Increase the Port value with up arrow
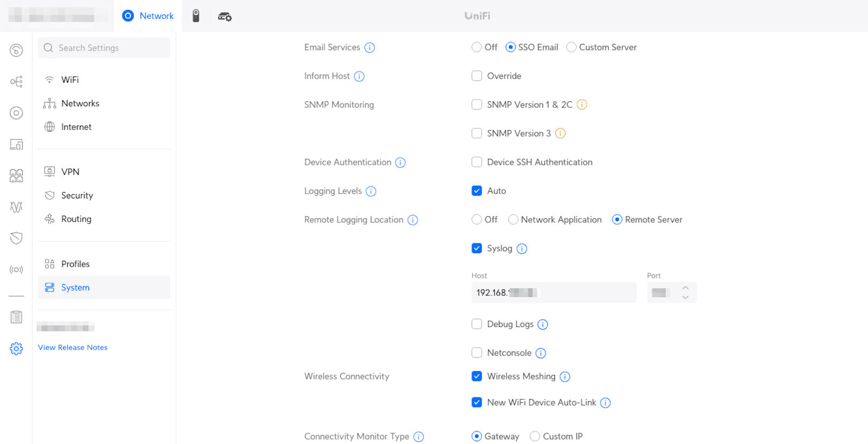This screenshot has width=868, height=444. click(686, 288)
